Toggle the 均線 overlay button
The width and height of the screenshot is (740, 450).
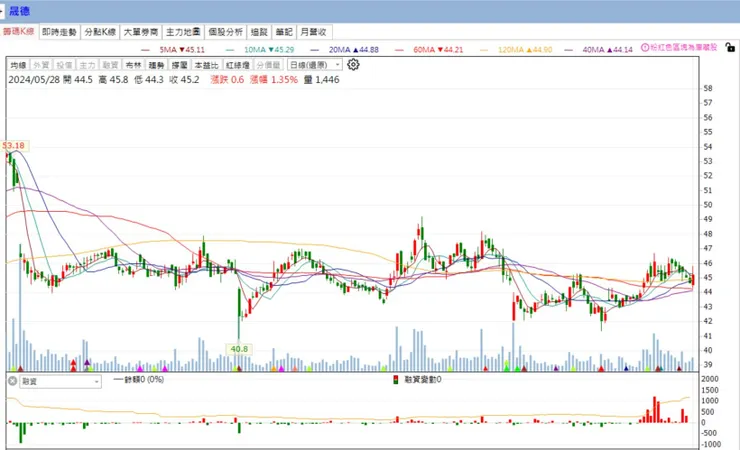click(x=19, y=65)
